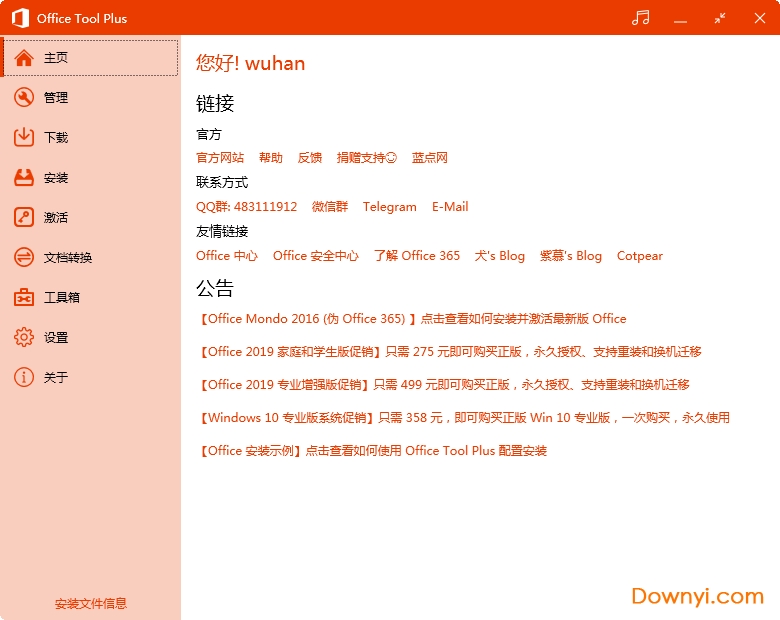Open the 管理 wrench icon
Viewport: 780px width, 620px height.
click(24, 97)
